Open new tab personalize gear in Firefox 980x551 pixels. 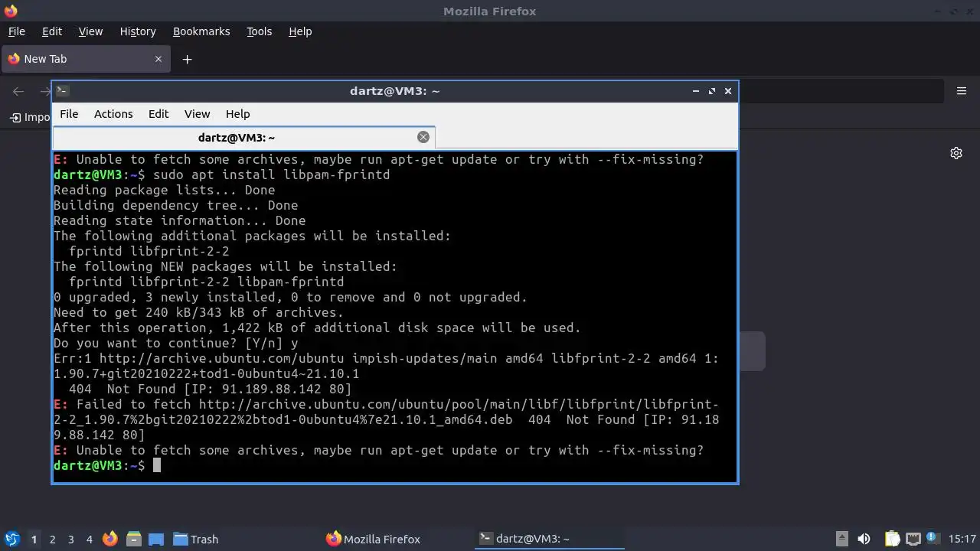pos(956,153)
